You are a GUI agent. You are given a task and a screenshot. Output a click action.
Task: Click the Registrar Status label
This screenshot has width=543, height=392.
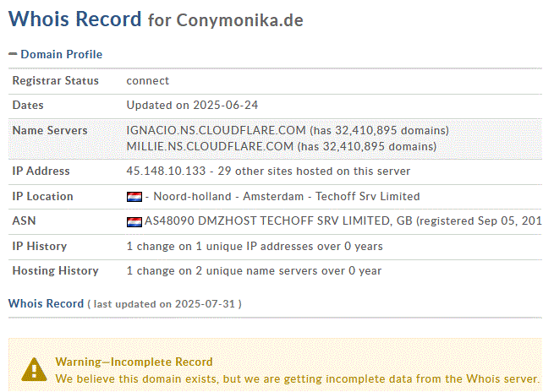(x=55, y=81)
